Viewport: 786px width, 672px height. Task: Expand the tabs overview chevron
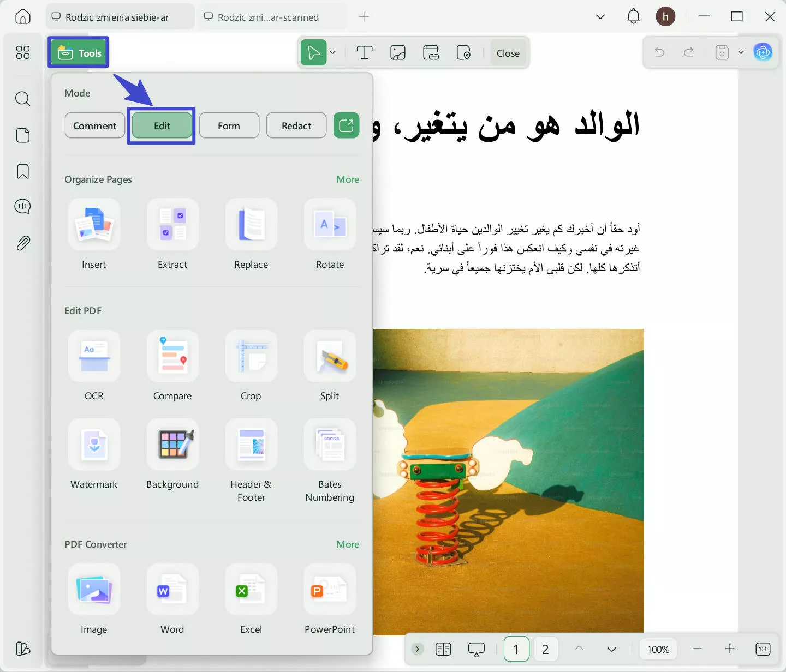pyautogui.click(x=600, y=16)
